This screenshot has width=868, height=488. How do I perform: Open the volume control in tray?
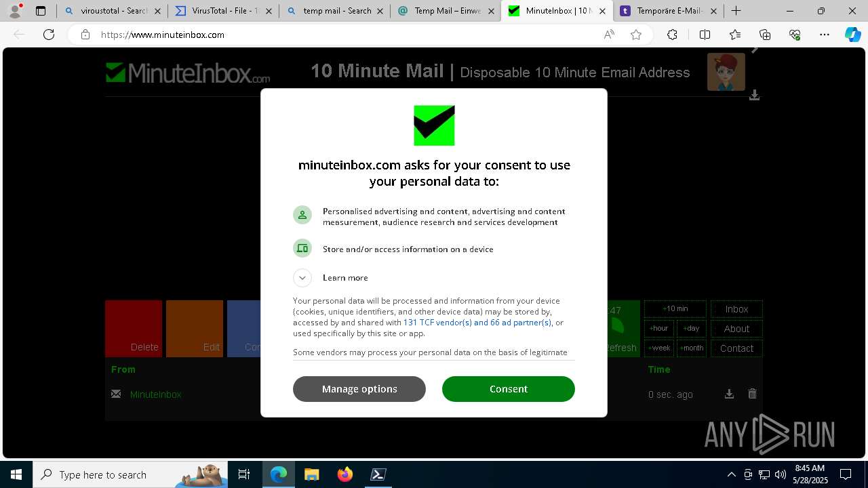(x=781, y=474)
